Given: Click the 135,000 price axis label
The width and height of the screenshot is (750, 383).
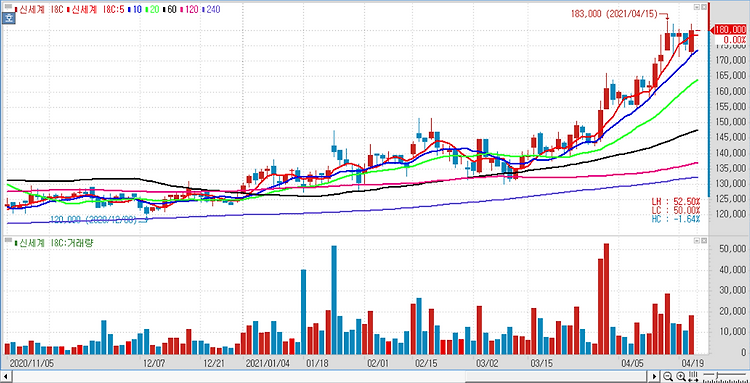Looking at the screenshot, I should (x=732, y=168).
